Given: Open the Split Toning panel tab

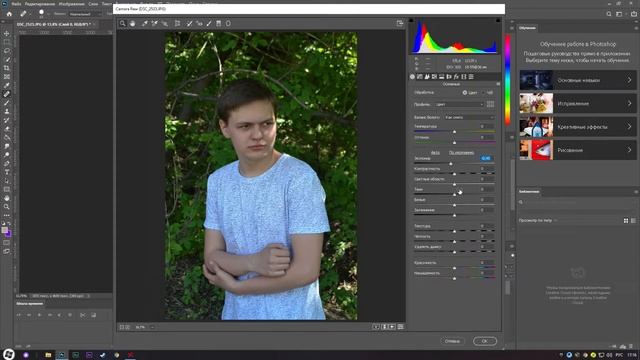Looking at the screenshot, I should tap(442, 77).
